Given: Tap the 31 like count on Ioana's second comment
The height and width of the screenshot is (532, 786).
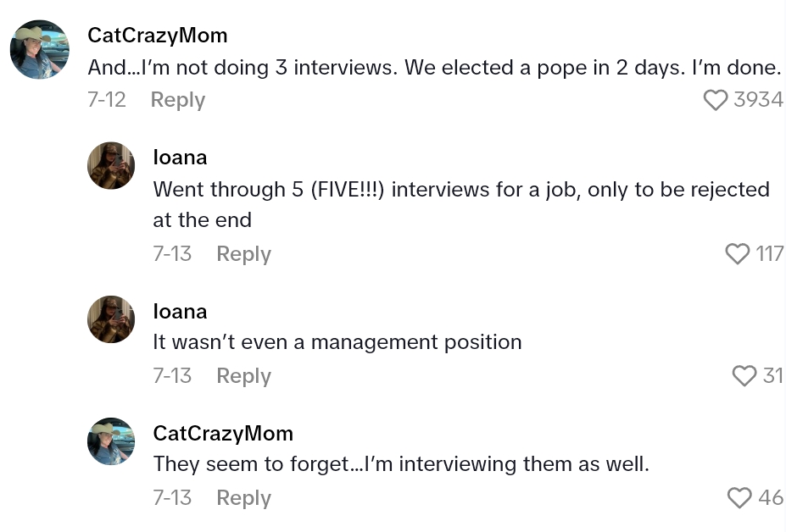Looking at the screenshot, I should click(x=772, y=375).
